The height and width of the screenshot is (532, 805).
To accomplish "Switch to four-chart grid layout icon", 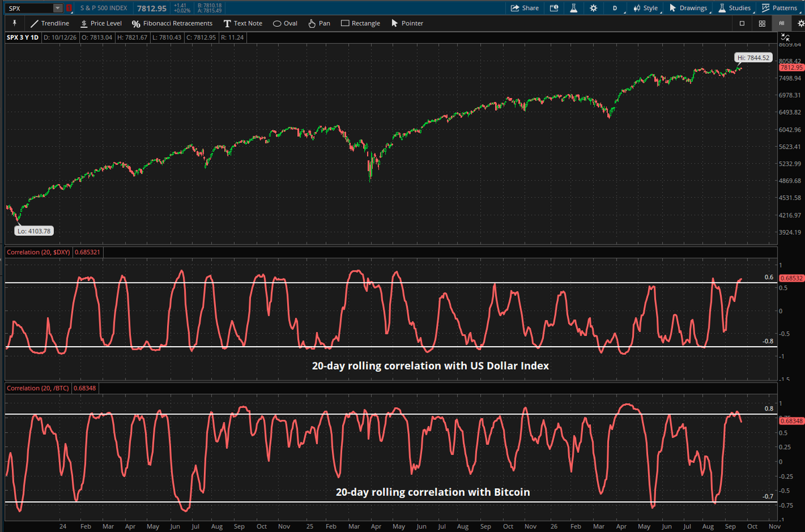I will coord(762,23).
